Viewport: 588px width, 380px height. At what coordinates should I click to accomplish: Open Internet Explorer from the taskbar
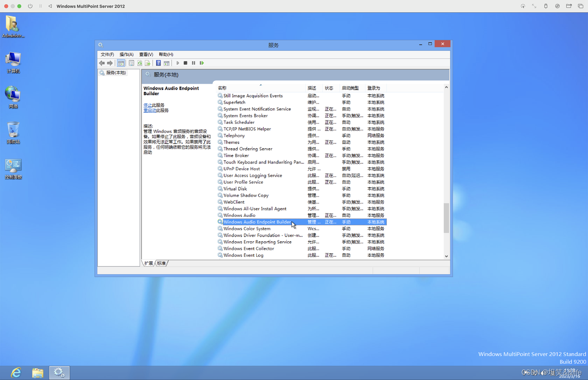16,373
